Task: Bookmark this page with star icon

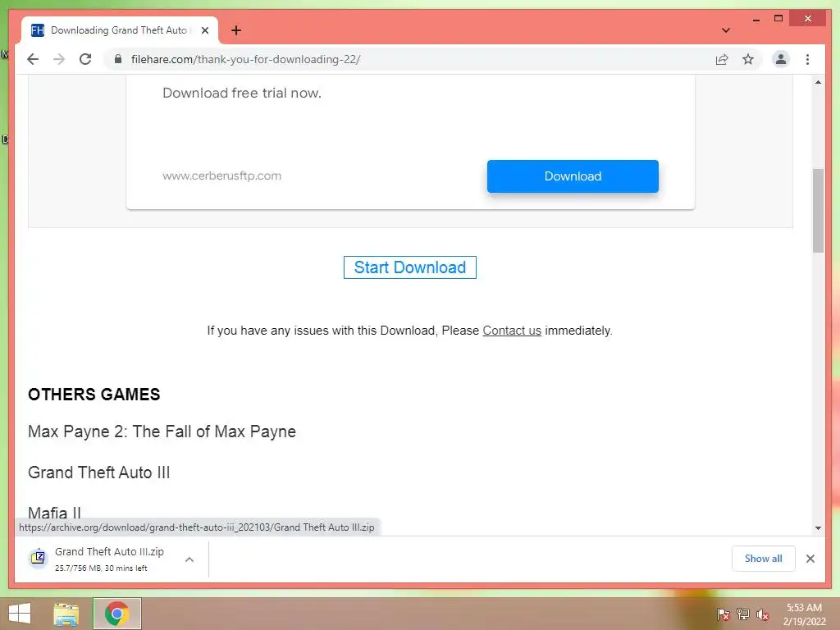Action: point(748,59)
